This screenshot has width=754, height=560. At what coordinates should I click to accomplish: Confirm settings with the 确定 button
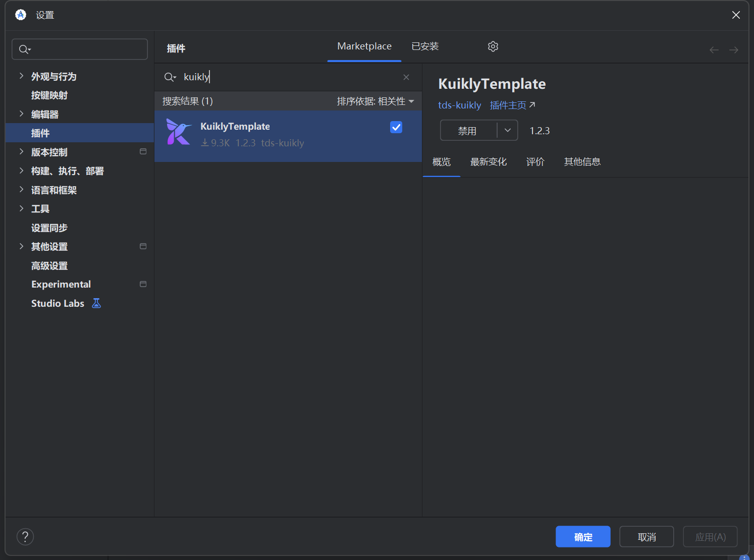[x=583, y=537]
